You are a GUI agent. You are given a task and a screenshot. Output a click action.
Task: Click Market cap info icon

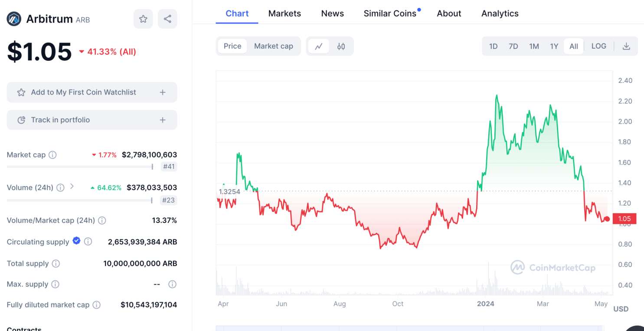coord(52,155)
